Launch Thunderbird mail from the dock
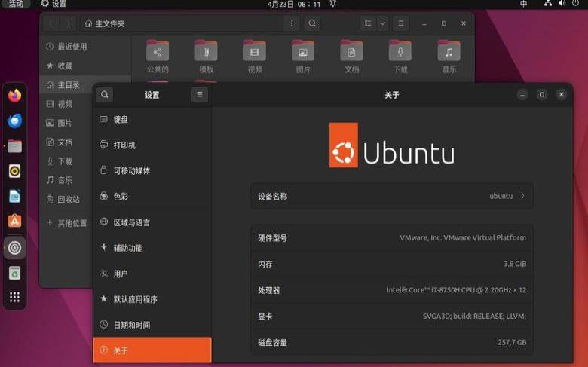 14,121
